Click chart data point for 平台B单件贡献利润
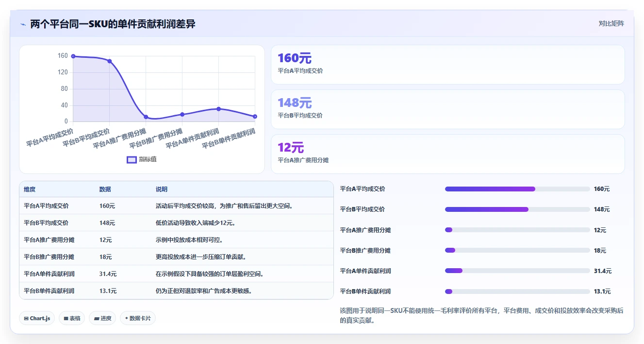This screenshot has width=644, height=344. pos(255,116)
